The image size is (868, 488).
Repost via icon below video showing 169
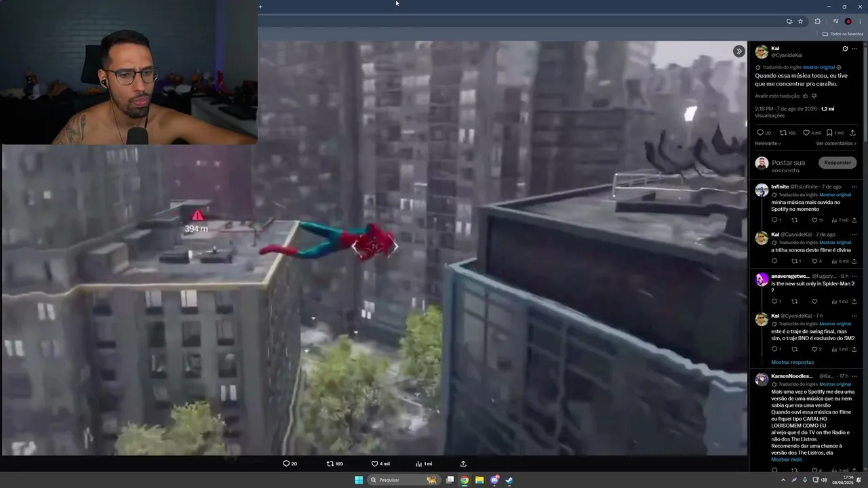click(335, 464)
